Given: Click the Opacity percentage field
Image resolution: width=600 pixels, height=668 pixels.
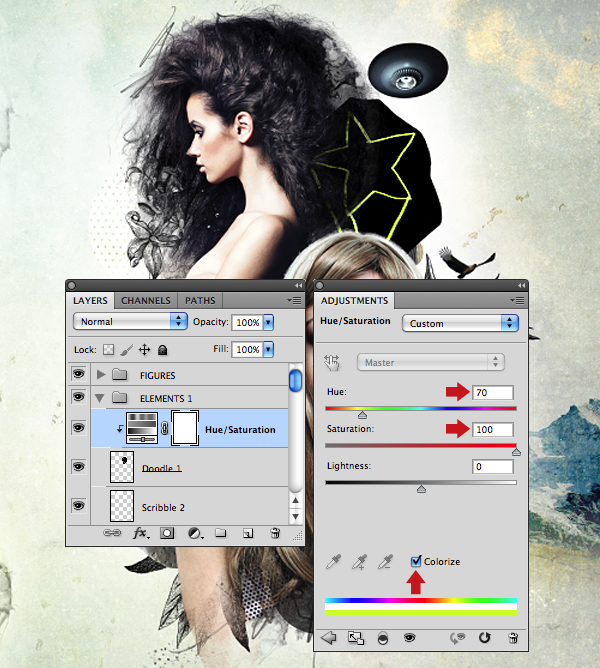Looking at the screenshot, I should click(248, 322).
